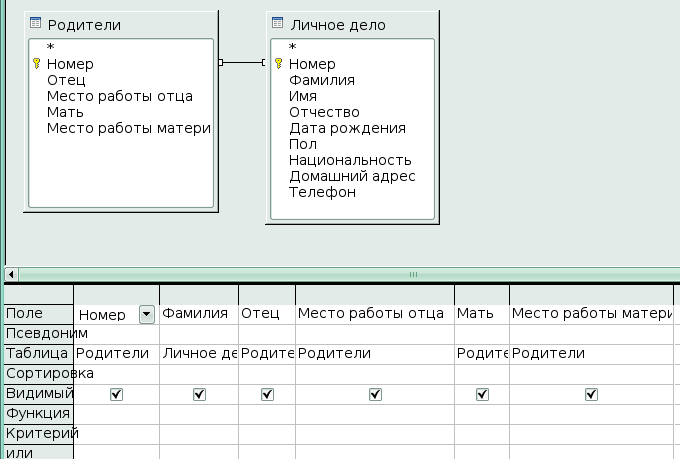Toggle Visible checkbox for Место работы отца column
680x459 pixels.
[374, 394]
